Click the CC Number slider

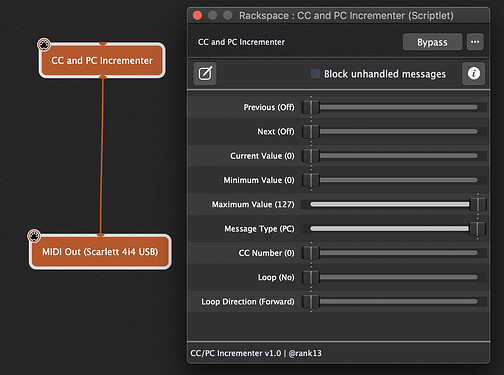point(394,253)
